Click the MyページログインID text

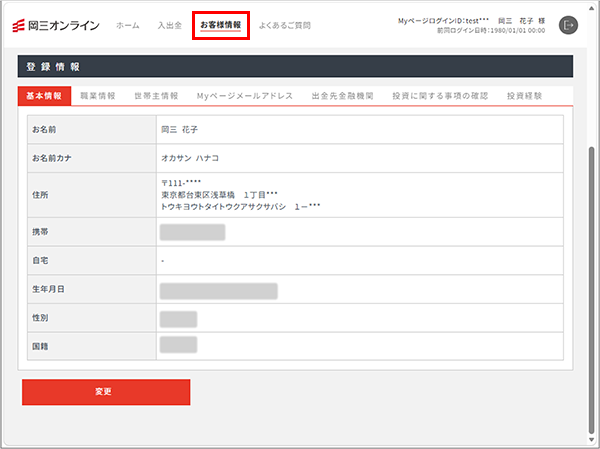tap(443, 21)
